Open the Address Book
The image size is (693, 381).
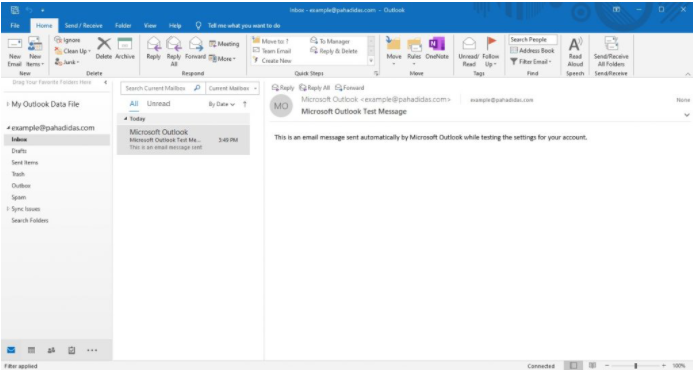click(x=532, y=51)
